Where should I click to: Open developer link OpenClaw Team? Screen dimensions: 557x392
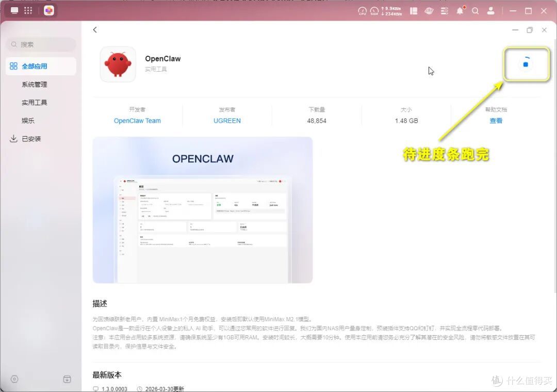[137, 121]
